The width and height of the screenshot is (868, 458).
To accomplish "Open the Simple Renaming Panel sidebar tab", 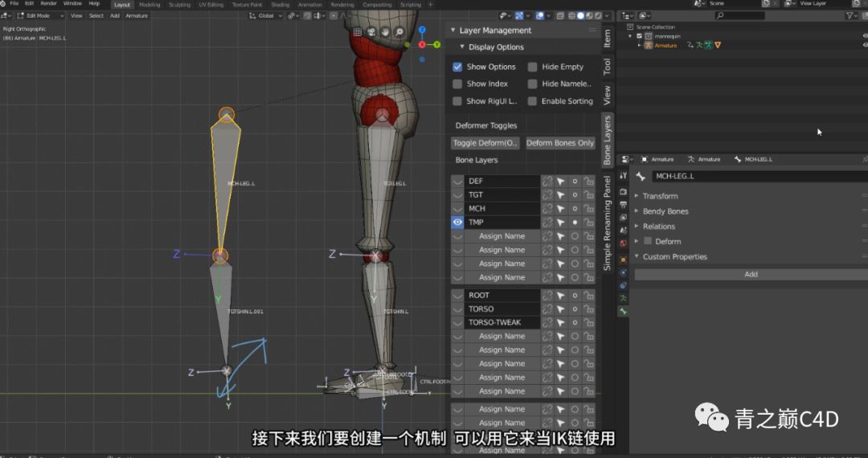I will coord(608,223).
